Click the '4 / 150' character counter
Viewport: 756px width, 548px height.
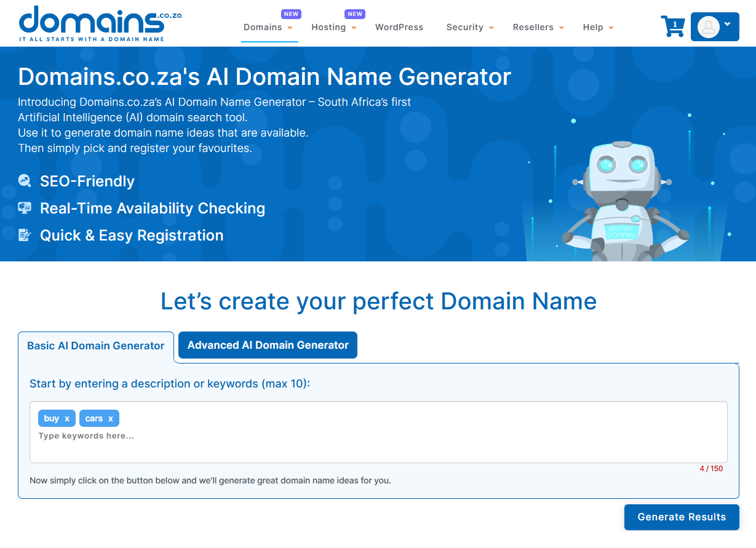(711, 469)
